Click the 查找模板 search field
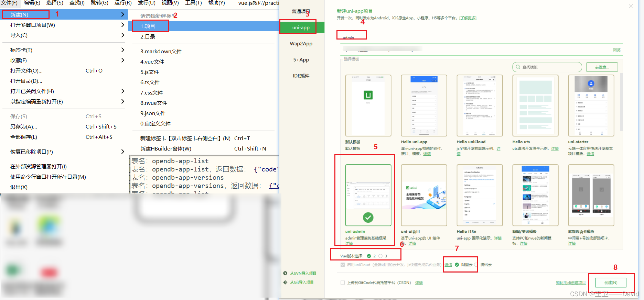The width and height of the screenshot is (644, 300). tap(547, 67)
